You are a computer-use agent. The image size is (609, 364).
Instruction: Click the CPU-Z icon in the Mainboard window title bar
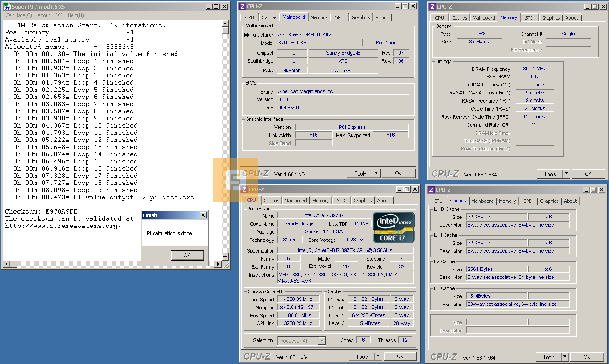click(x=243, y=6)
